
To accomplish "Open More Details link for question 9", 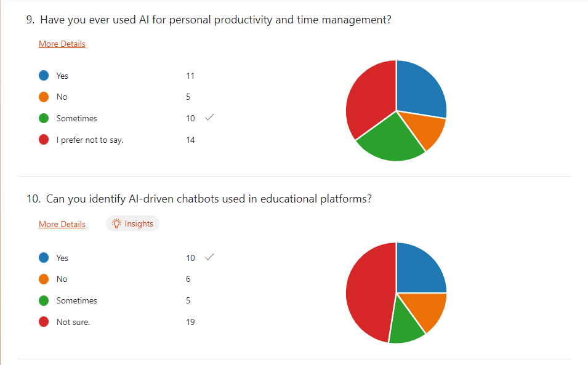I will click(x=62, y=44).
